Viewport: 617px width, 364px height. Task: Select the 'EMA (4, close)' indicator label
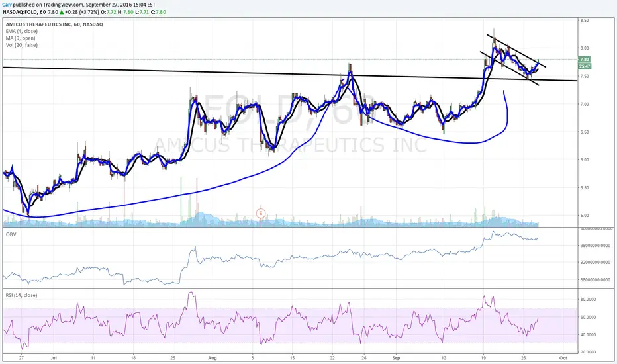[x=22, y=32]
